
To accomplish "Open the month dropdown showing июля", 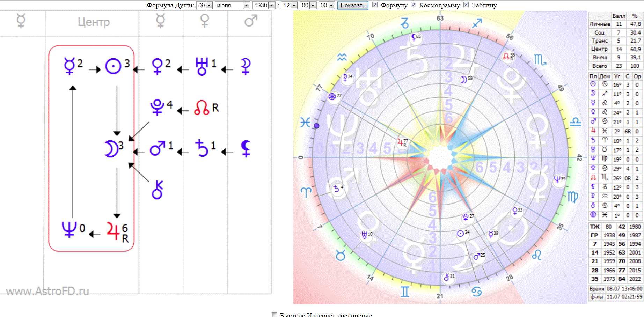I will point(233,5).
